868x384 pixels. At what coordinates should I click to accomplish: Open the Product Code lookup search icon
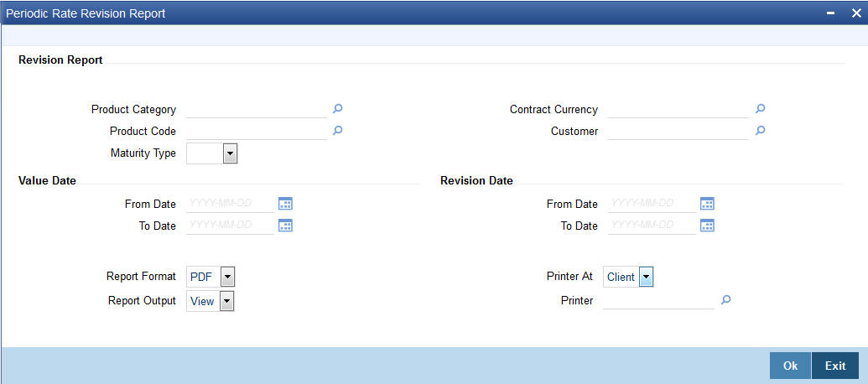(338, 131)
